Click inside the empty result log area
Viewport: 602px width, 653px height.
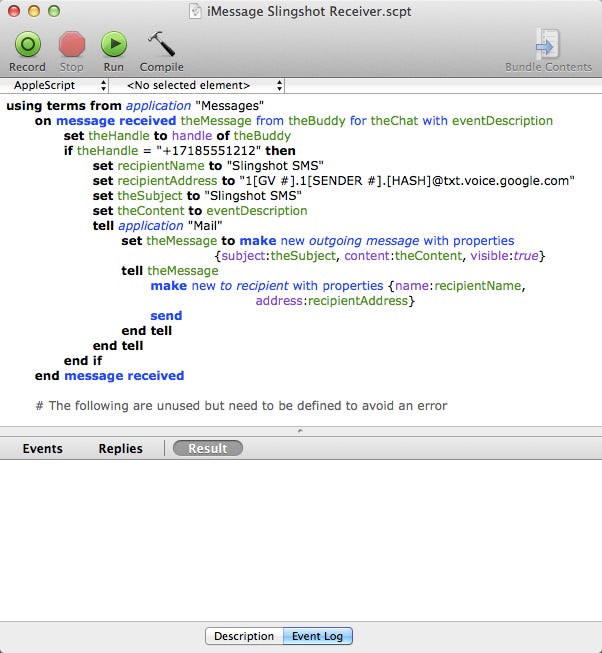(x=301, y=541)
